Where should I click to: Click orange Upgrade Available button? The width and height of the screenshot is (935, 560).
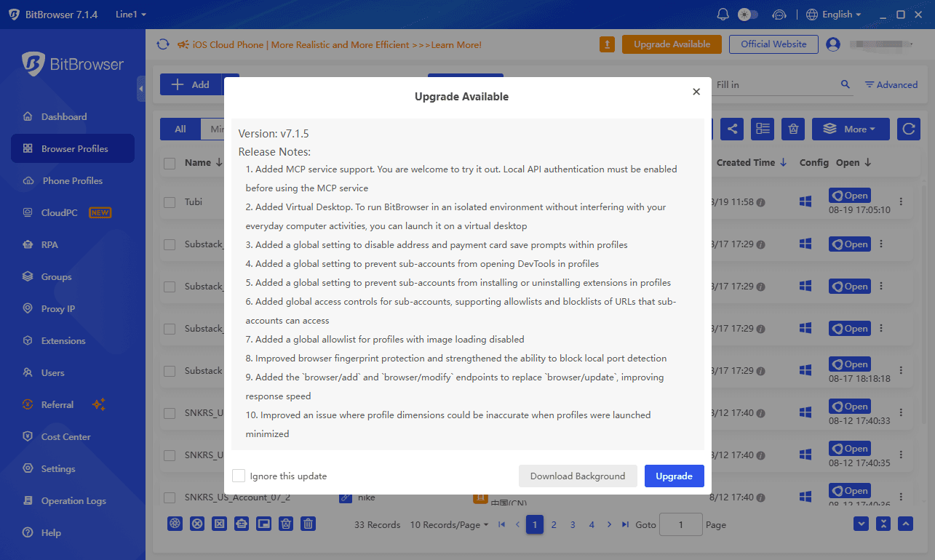(x=672, y=44)
